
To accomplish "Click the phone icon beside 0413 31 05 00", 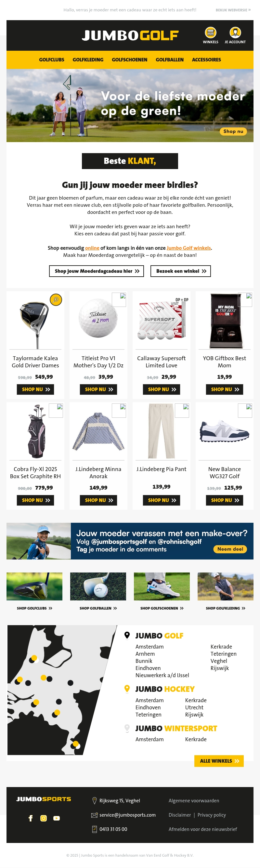I will pos(94,829).
